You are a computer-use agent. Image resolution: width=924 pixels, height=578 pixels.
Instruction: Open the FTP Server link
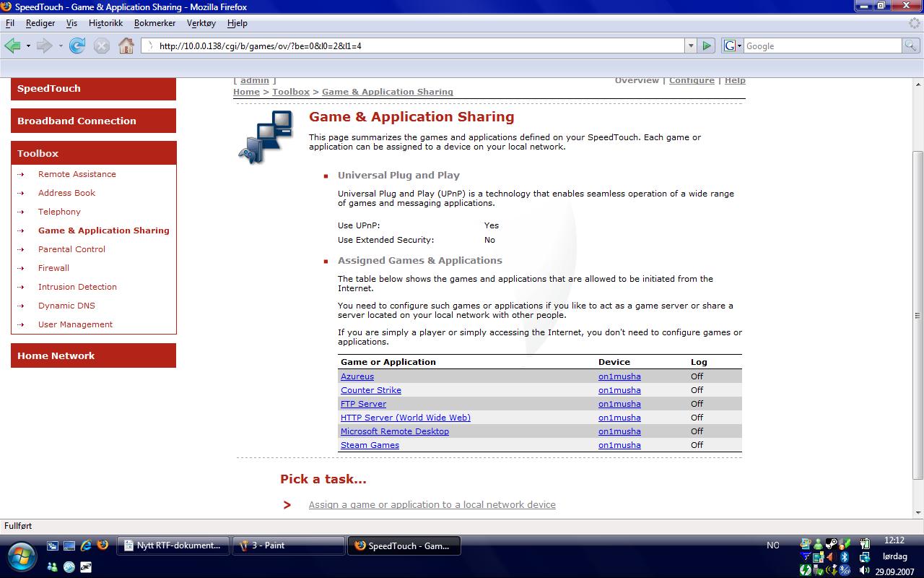point(363,404)
